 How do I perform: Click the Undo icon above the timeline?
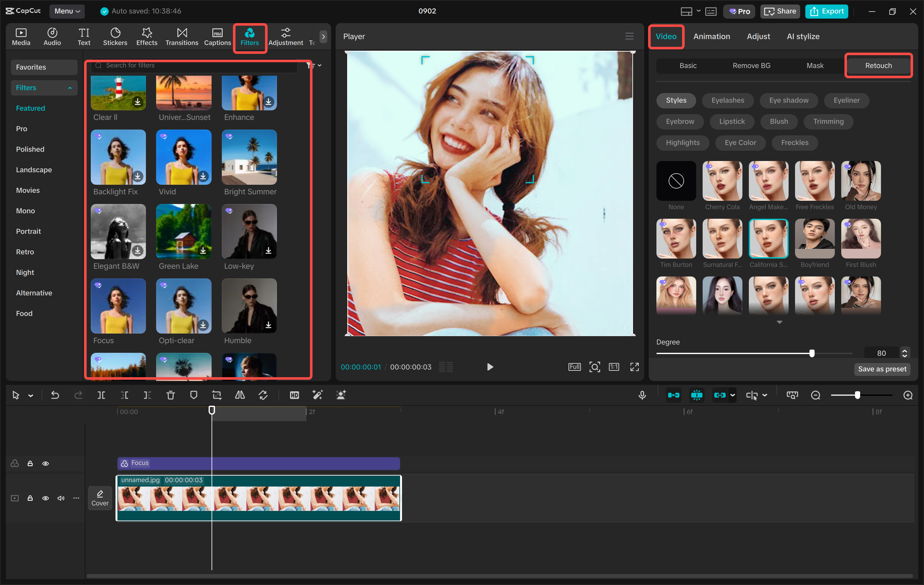[x=55, y=395]
